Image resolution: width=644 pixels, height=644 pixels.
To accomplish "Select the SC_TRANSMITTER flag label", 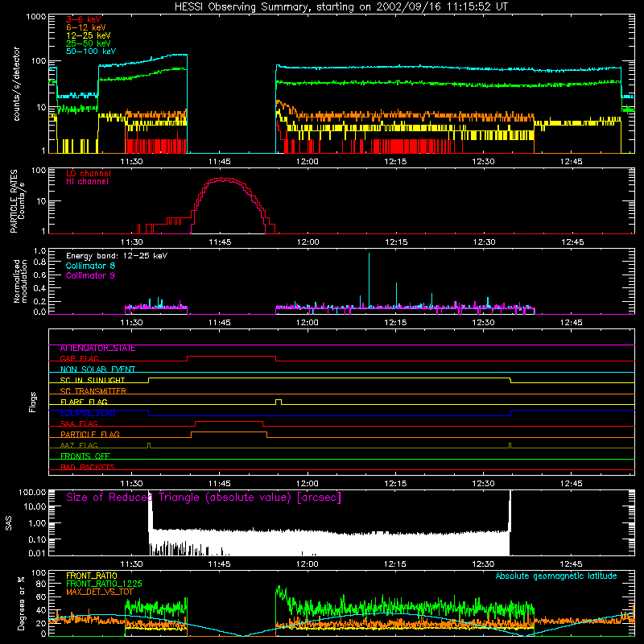I will (x=93, y=391).
